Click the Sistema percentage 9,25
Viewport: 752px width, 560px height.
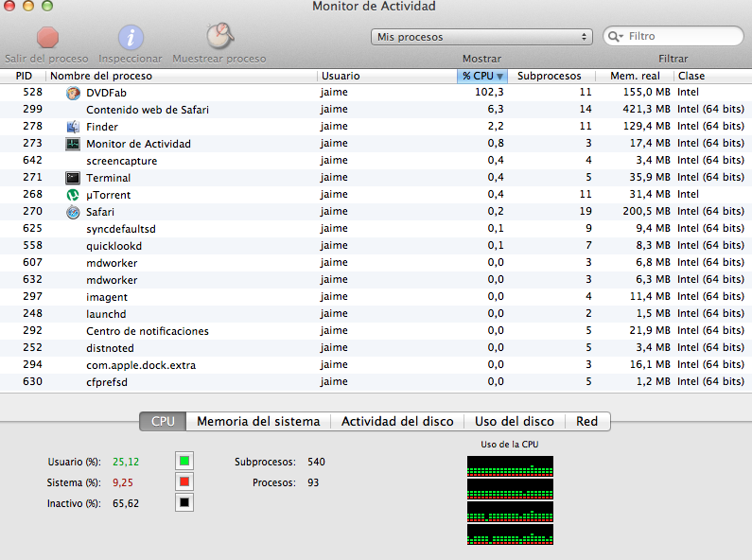[x=123, y=482]
